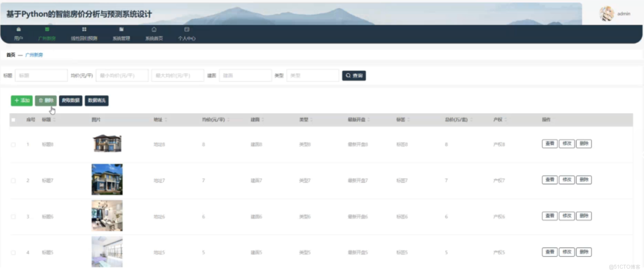This screenshot has width=644, height=273.
Task: Click the 标题6 cell text
Action: point(48,216)
